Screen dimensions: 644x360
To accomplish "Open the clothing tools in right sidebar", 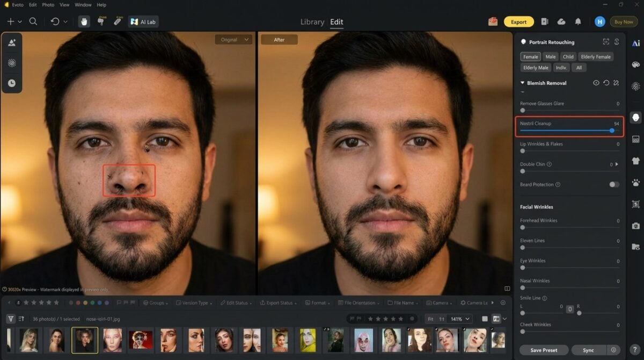I will (636, 161).
